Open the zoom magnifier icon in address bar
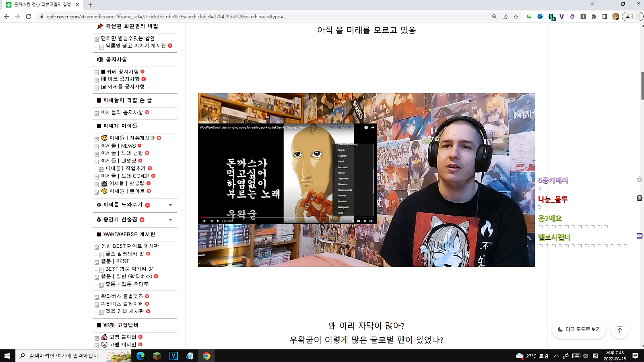Viewport: 644px width, 362px height. coord(494,16)
